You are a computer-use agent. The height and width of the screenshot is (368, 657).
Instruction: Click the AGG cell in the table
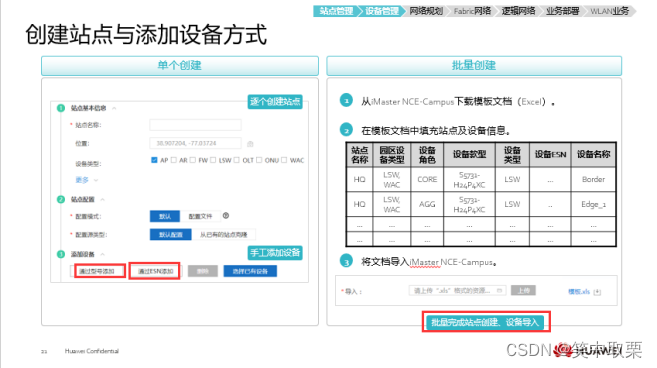pyautogui.click(x=427, y=204)
